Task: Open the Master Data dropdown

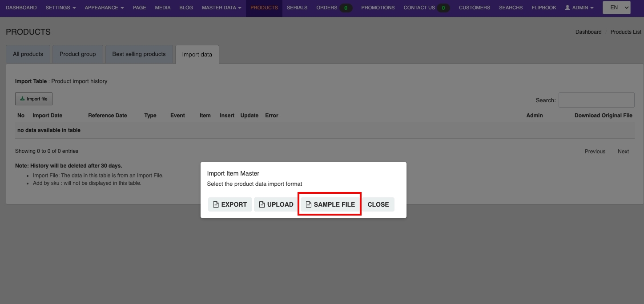Action: (x=221, y=8)
